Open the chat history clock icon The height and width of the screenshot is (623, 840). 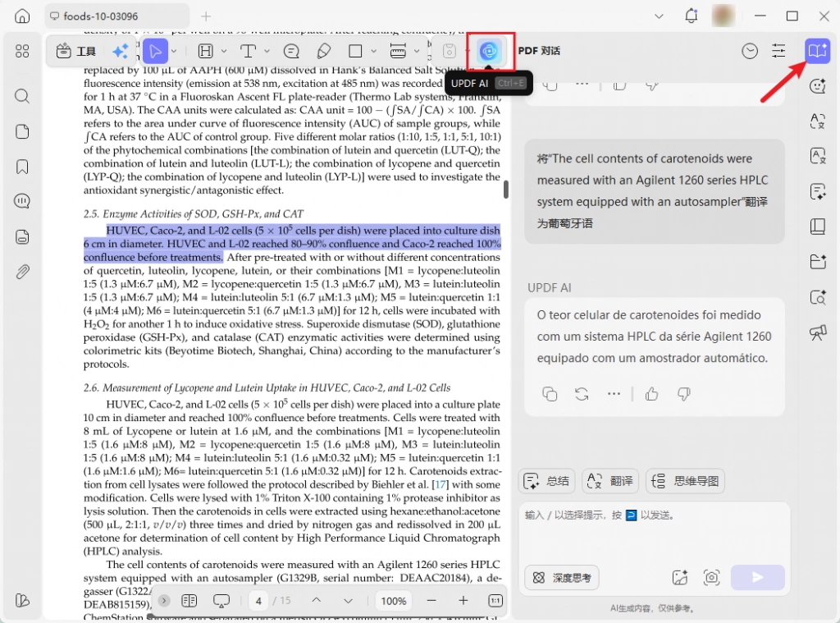[750, 51]
